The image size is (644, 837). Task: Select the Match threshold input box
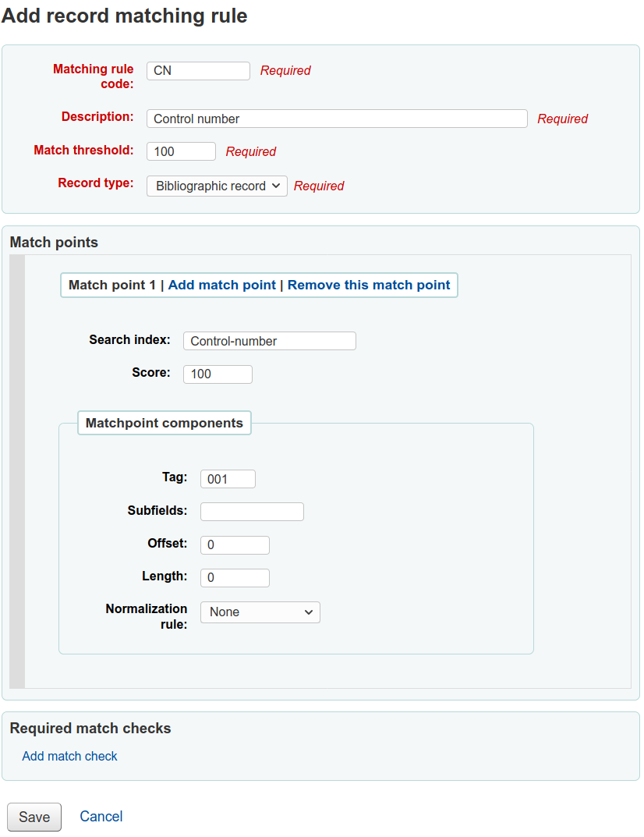181,151
